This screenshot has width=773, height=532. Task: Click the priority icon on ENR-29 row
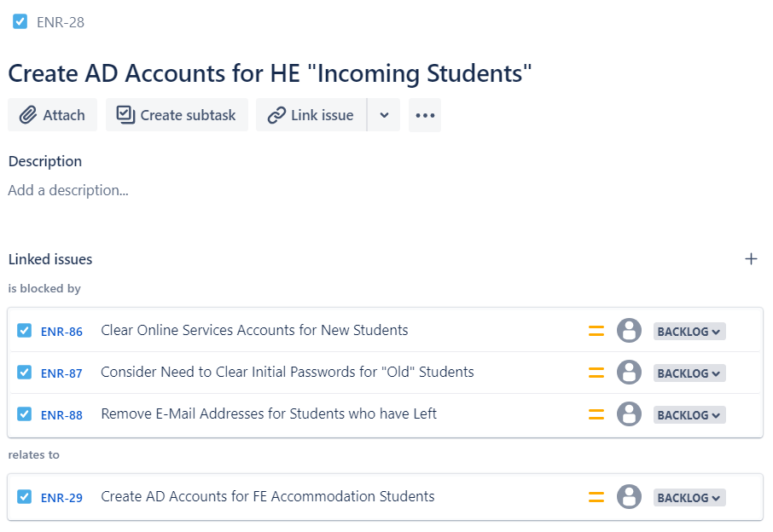pyautogui.click(x=596, y=498)
